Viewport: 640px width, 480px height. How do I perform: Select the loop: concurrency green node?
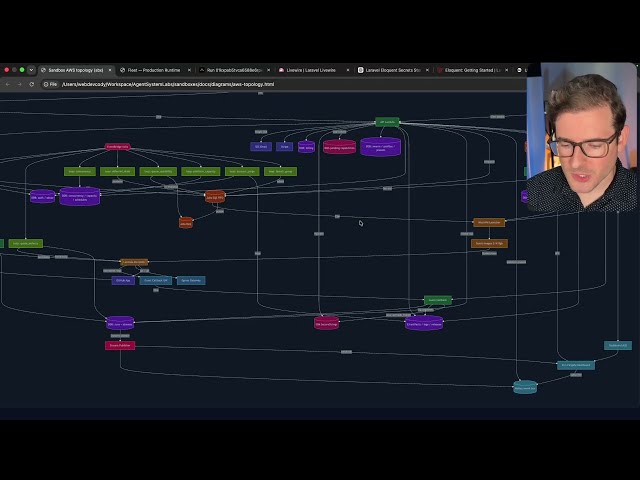80,171
